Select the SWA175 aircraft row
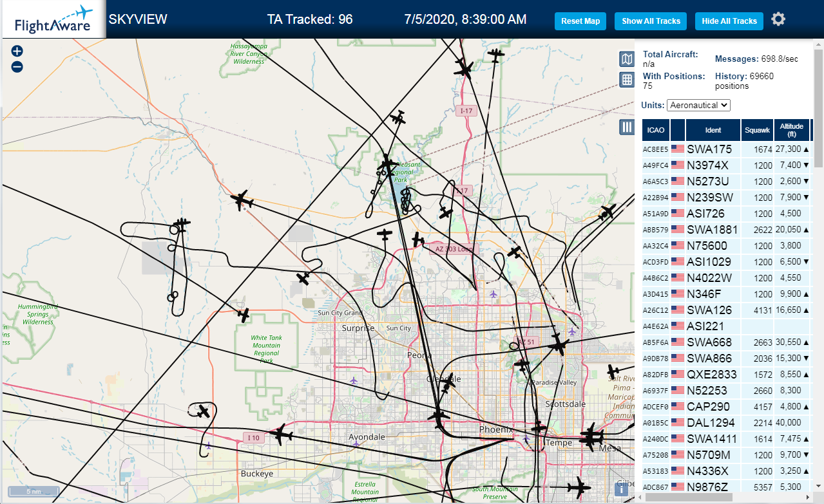This screenshot has height=504, width=824. pos(728,149)
